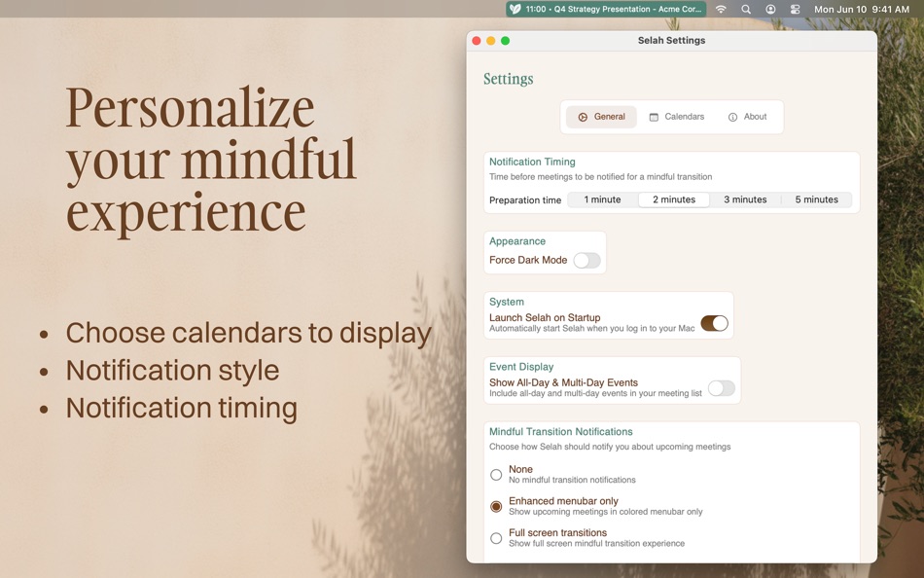Viewport: 924px width, 578px height.
Task: Click 'No mindful transition notifications' text
Action: pyautogui.click(x=572, y=480)
